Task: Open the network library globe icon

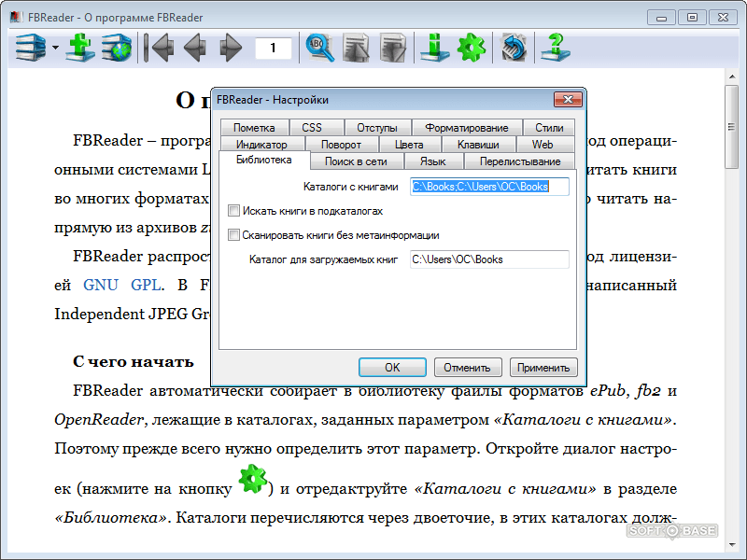Action: tap(116, 48)
